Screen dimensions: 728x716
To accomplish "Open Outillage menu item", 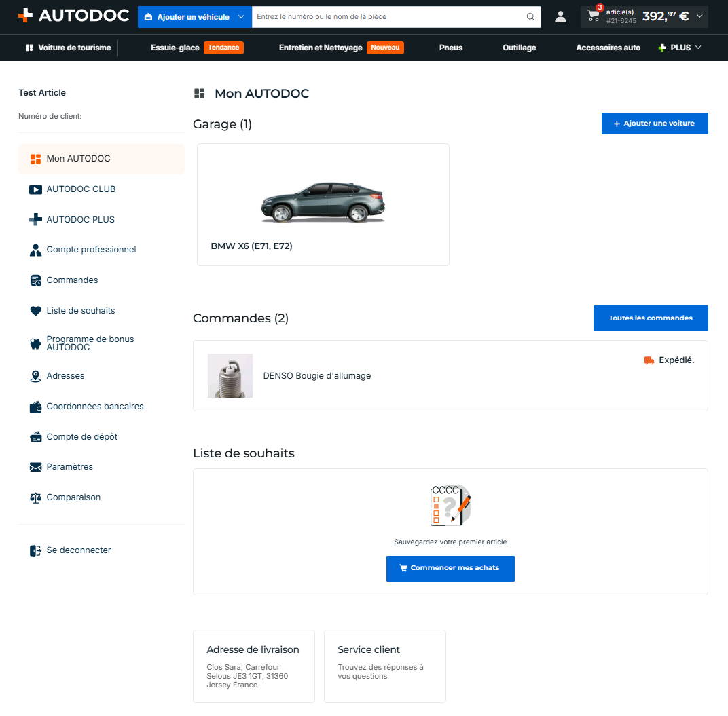I will tap(519, 48).
